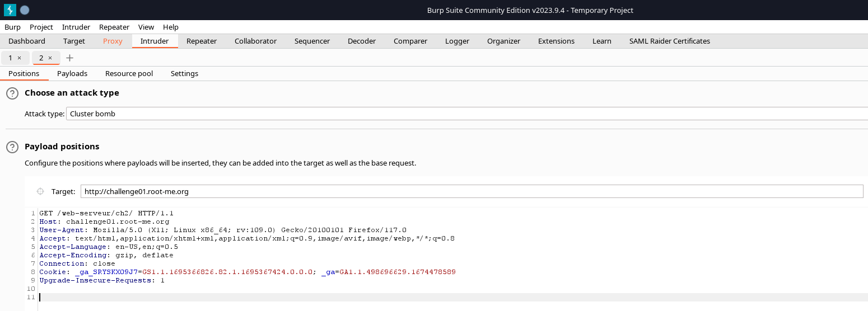
Task: Switch to the Payloads sub-tab
Action: [x=72, y=73]
